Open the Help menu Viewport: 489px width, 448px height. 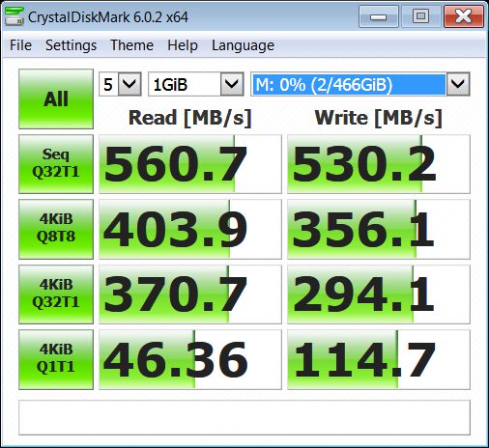pyautogui.click(x=183, y=45)
